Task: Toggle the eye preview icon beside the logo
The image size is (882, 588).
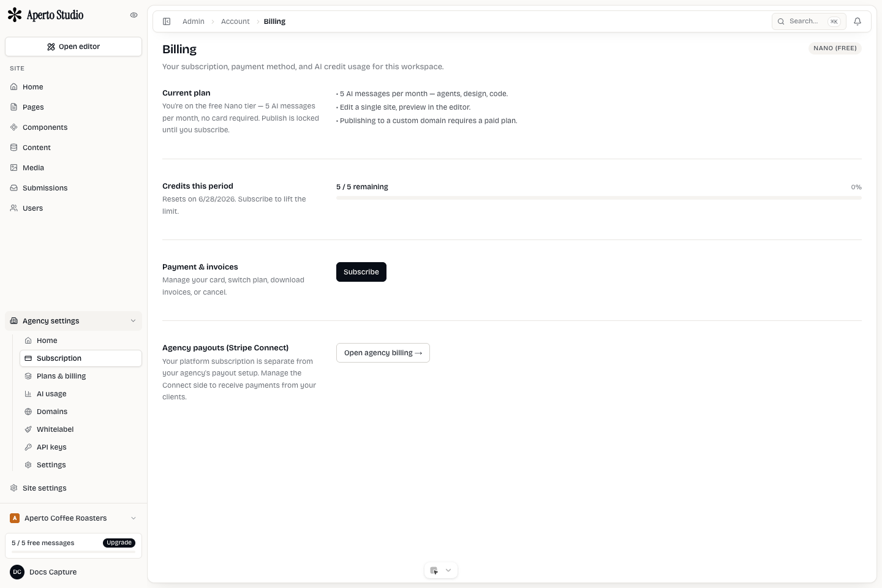Action: (x=134, y=15)
